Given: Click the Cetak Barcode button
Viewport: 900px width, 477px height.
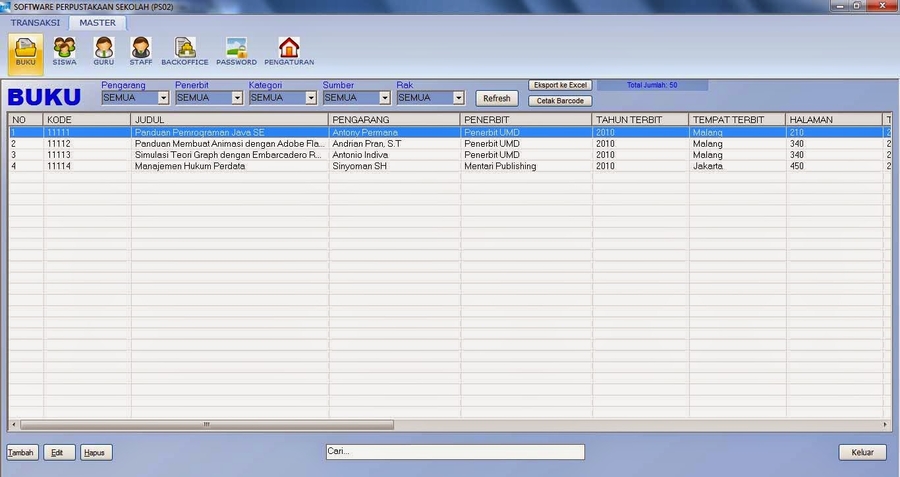Looking at the screenshot, I should (559, 100).
